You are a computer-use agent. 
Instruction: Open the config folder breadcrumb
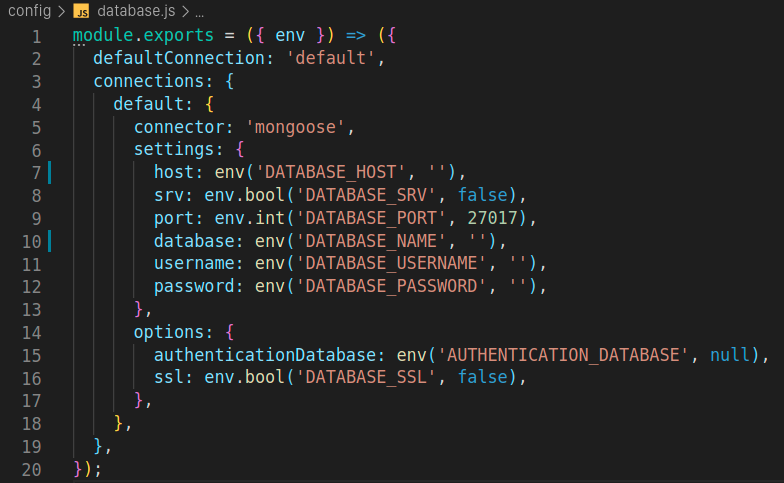(x=30, y=12)
